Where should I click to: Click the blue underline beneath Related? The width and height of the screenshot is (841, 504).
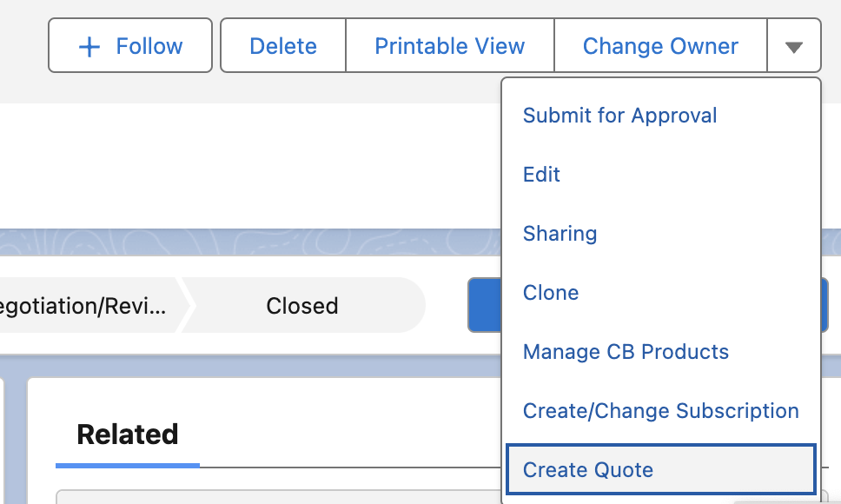pyautogui.click(x=127, y=466)
